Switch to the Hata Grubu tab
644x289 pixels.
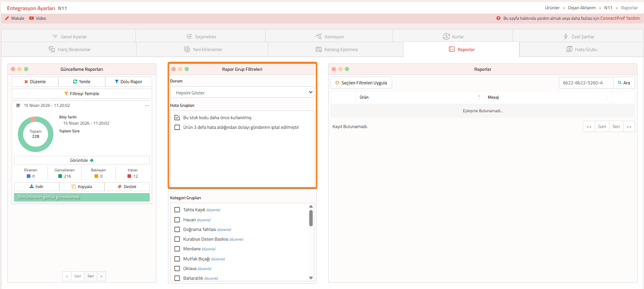click(582, 50)
